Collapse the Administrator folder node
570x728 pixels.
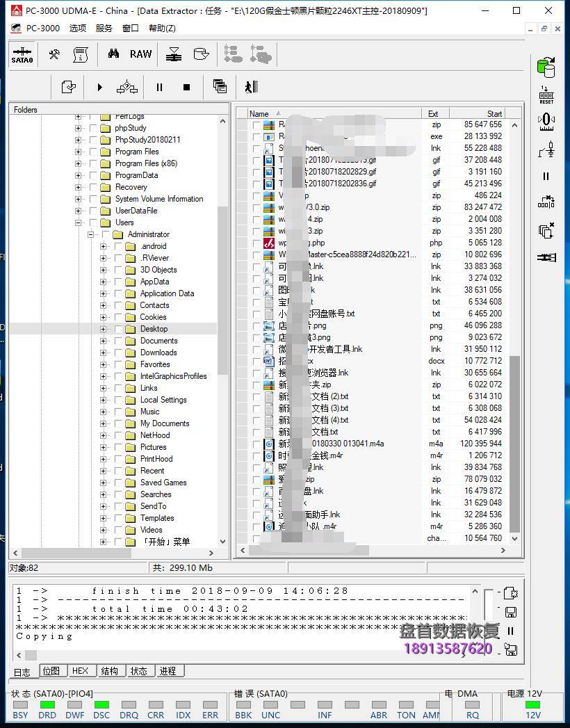[x=90, y=234]
